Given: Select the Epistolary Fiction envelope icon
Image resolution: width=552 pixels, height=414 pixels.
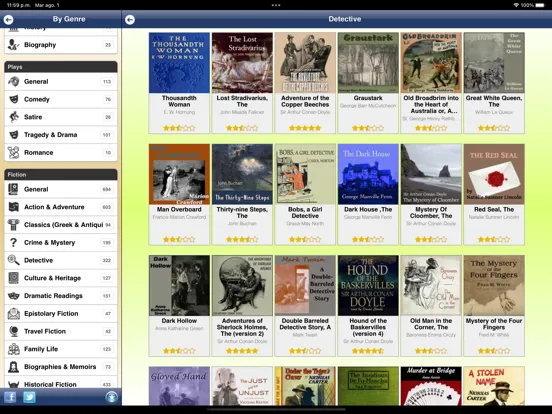Looking at the screenshot, I should click(x=13, y=314).
